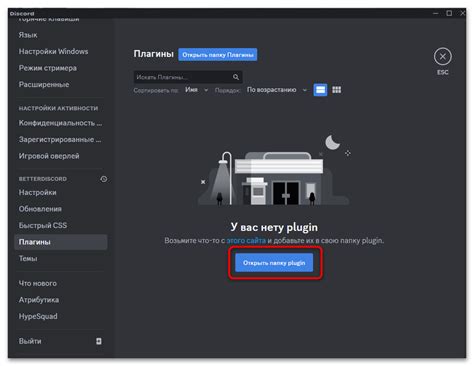Minimize the Discord window
The image size is (474, 366).
coord(435,13)
